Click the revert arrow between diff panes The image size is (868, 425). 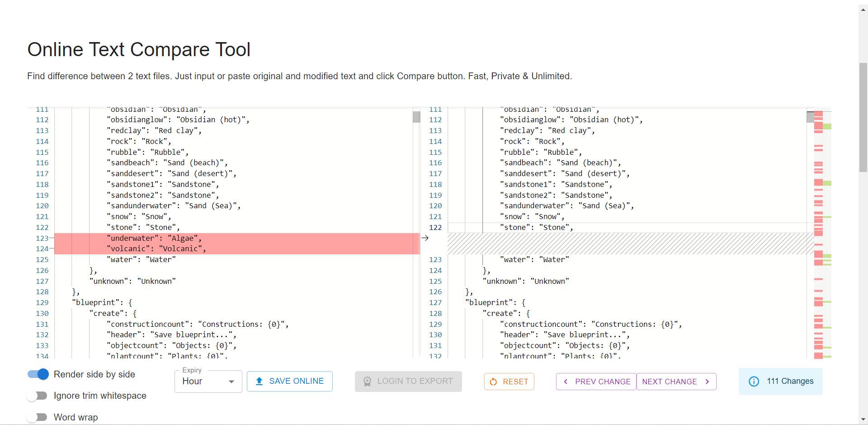(425, 238)
